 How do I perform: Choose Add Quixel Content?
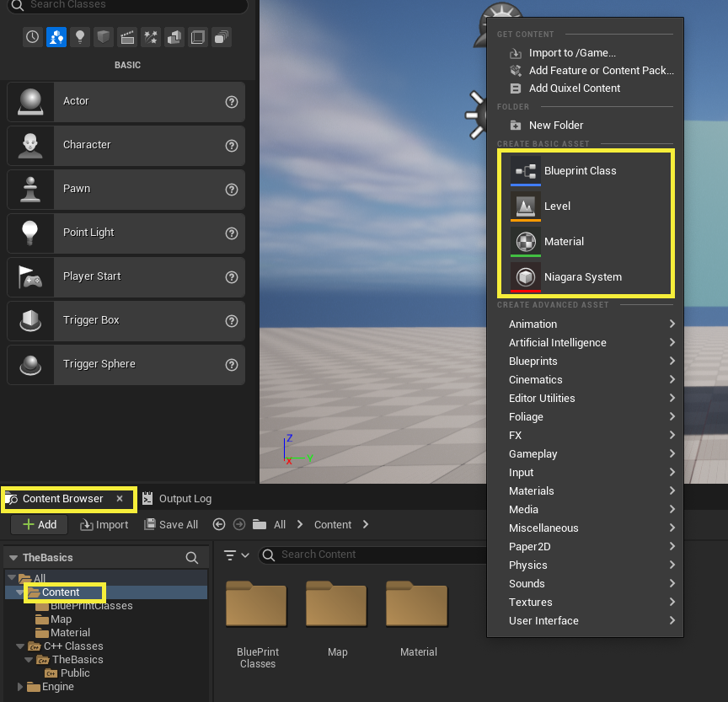pos(585,88)
